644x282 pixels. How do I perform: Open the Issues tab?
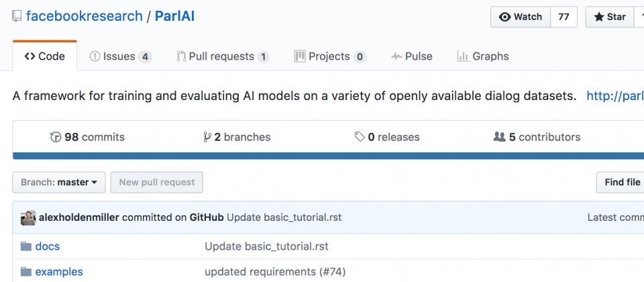(121, 56)
